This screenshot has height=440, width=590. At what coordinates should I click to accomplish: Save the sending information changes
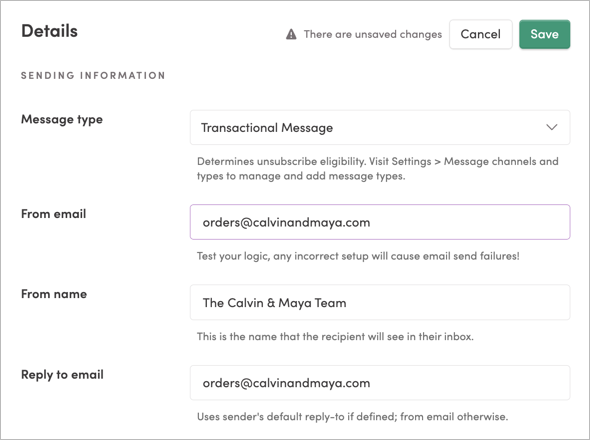544,34
